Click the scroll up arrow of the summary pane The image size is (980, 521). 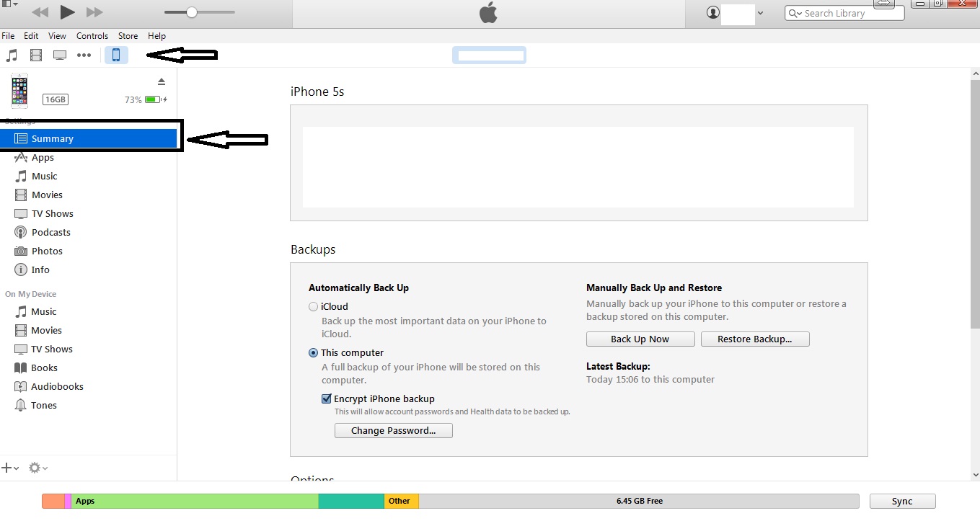(x=976, y=73)
